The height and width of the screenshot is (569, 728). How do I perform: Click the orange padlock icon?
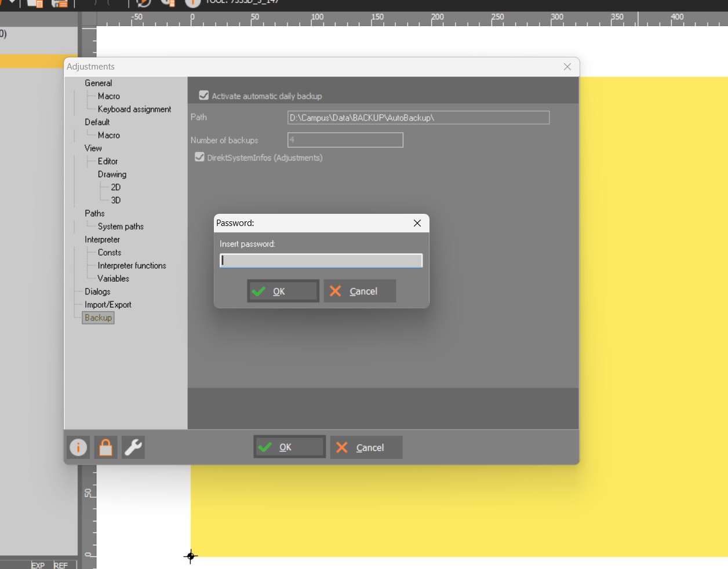(105, 447)
